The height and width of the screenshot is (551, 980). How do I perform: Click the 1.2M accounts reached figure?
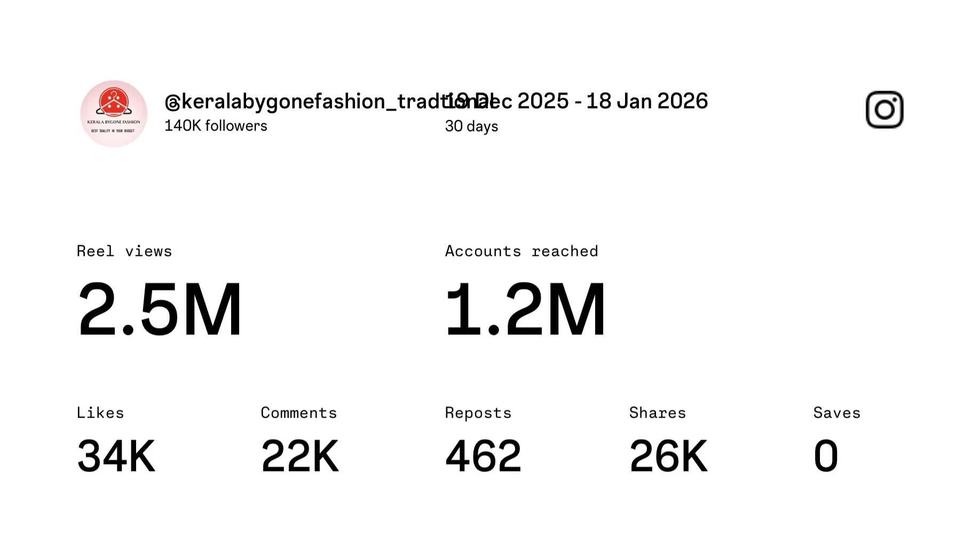coord(525,309)
